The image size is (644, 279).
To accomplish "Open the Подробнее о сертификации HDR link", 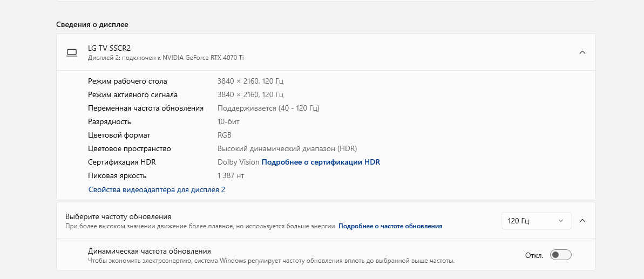I will point(321,162).
